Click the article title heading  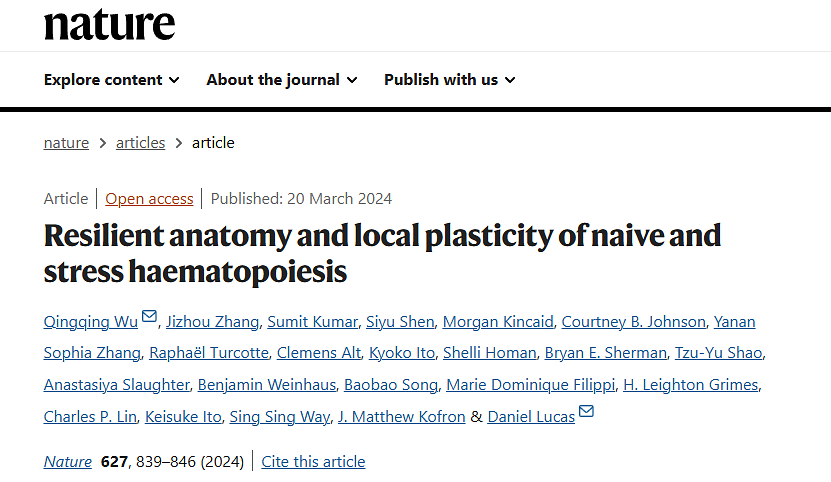click(382, 253)
